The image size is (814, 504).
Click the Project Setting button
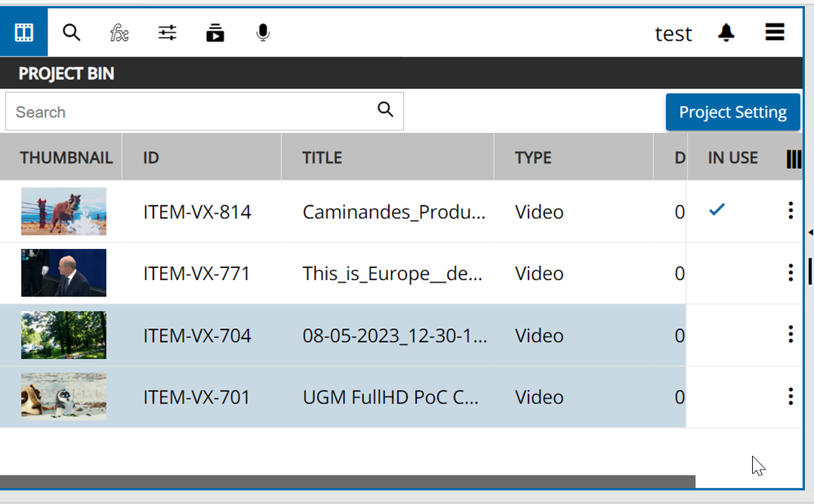pos(732,111)
